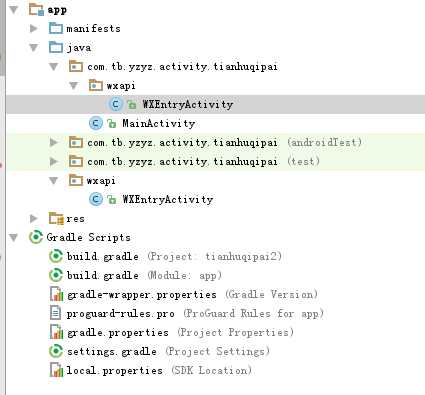
Task: Open build.gradle (Project: tianhuqipai2)
Action: coord(174,257)
